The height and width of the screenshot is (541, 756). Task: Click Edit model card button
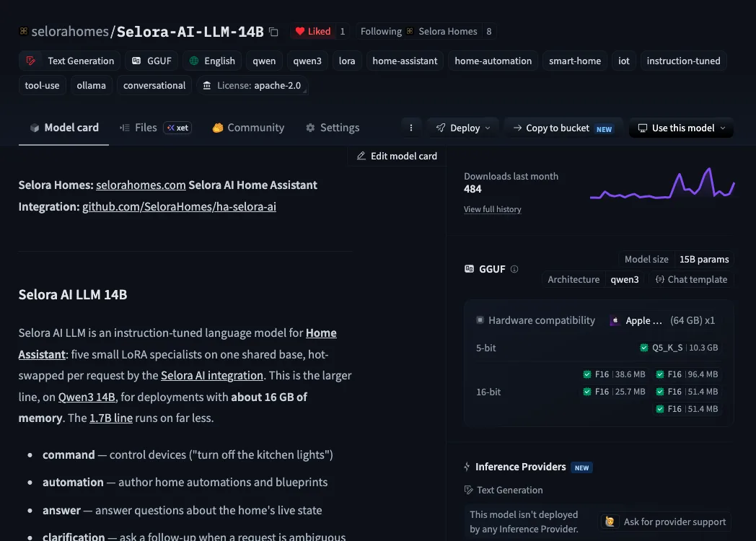coord(397,156)
